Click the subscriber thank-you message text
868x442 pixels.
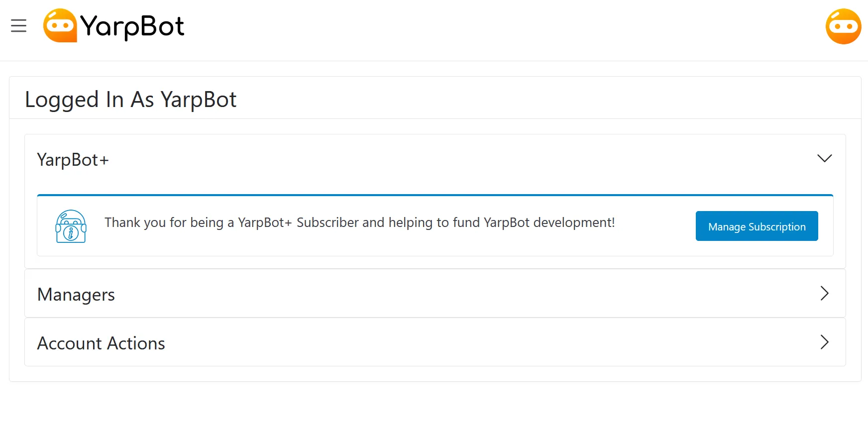359,222
